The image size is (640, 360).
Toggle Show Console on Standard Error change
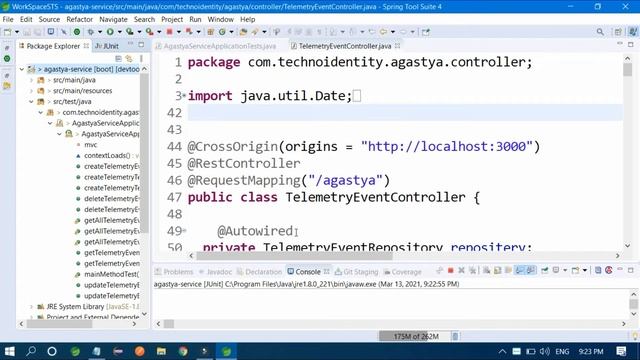click(531, 270)
